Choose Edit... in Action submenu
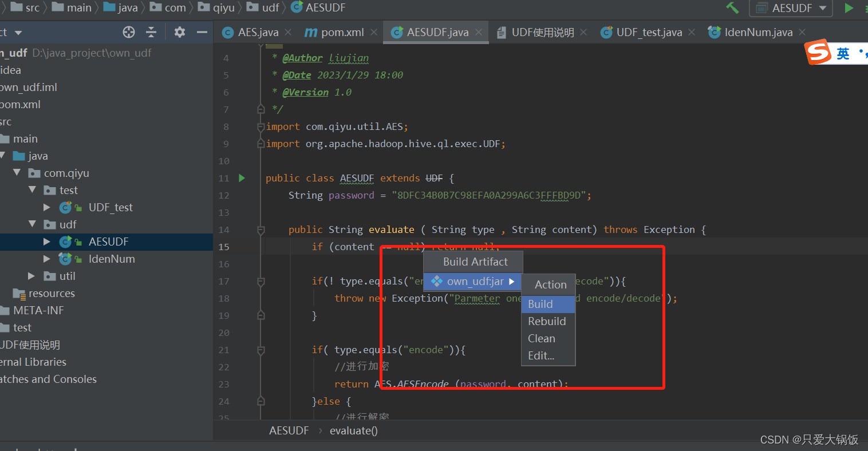This screenshot has height=451, width=868. [548, 355]
